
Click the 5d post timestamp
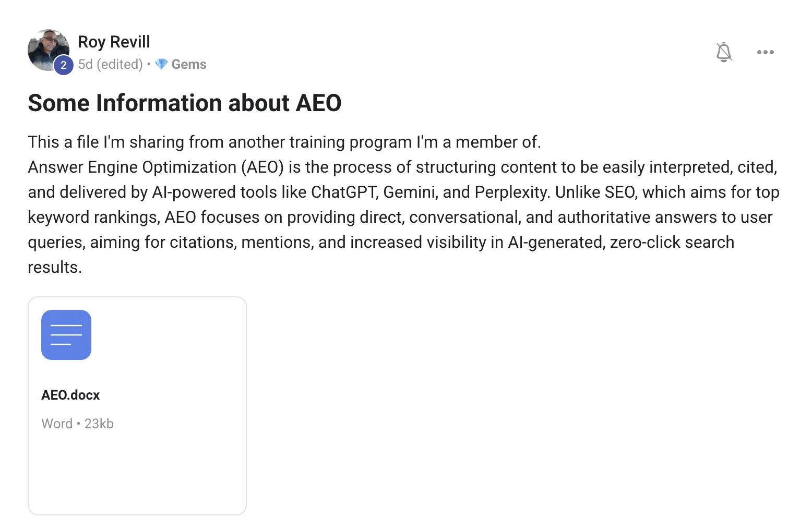[85, 64]
